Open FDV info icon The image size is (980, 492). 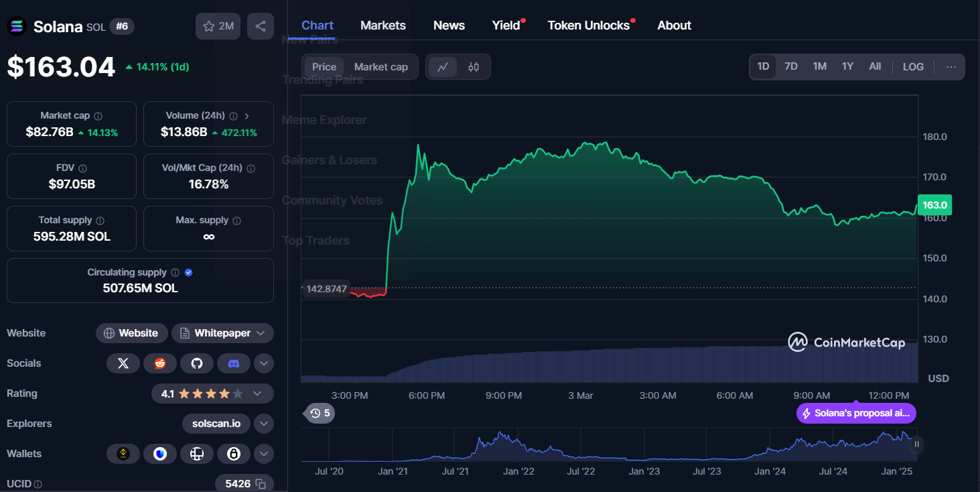coord(82,168)
